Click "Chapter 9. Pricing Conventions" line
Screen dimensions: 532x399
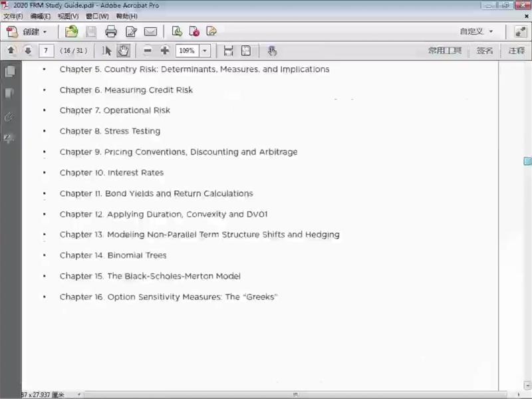pos(178,152)
